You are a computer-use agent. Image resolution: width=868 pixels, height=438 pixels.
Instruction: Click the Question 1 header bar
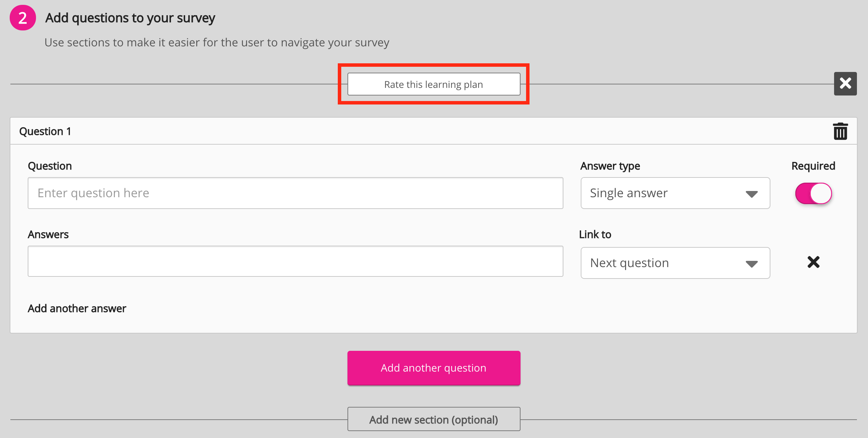[415, 131]
